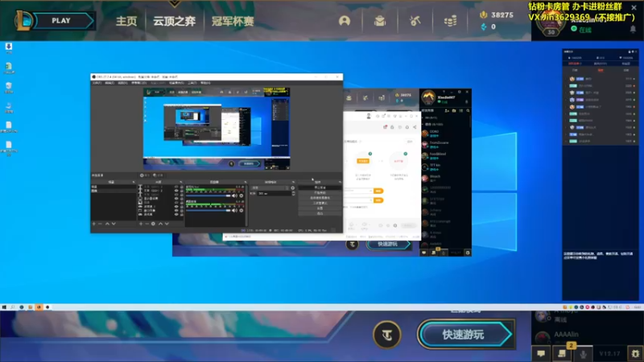Toggle the eye for the 显示器采集 source in OBS
The height and width of the screenshot is (362, 644).
coord(176,198)
